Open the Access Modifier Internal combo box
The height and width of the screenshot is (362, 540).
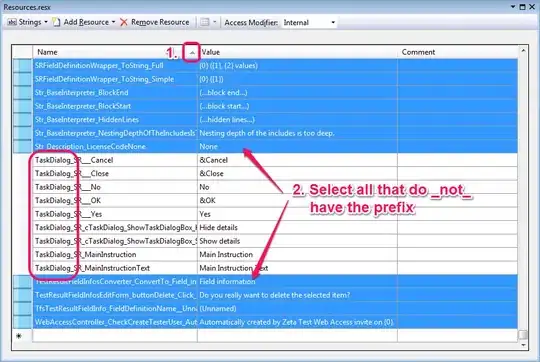tap(309, 23)
